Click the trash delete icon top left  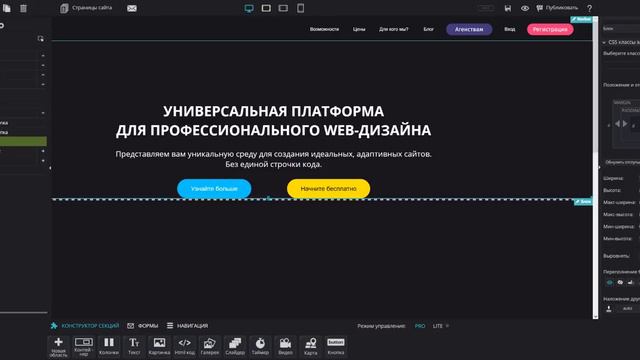[x=24, y=8]
